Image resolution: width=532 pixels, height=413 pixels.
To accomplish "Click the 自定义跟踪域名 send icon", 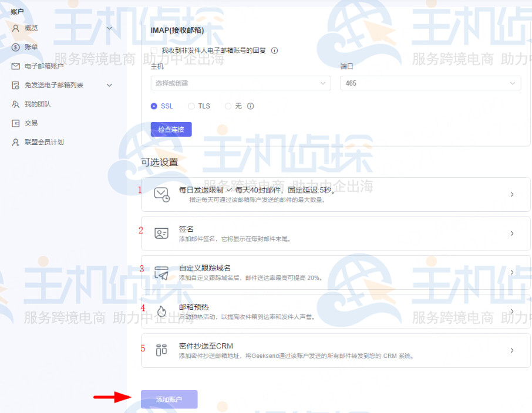I will pos(161,273).
